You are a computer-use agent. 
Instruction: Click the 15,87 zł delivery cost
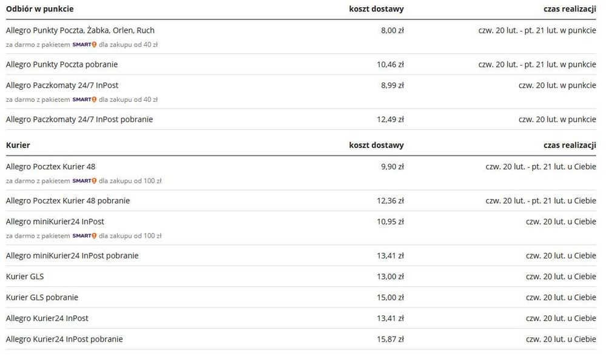[390, 340]
